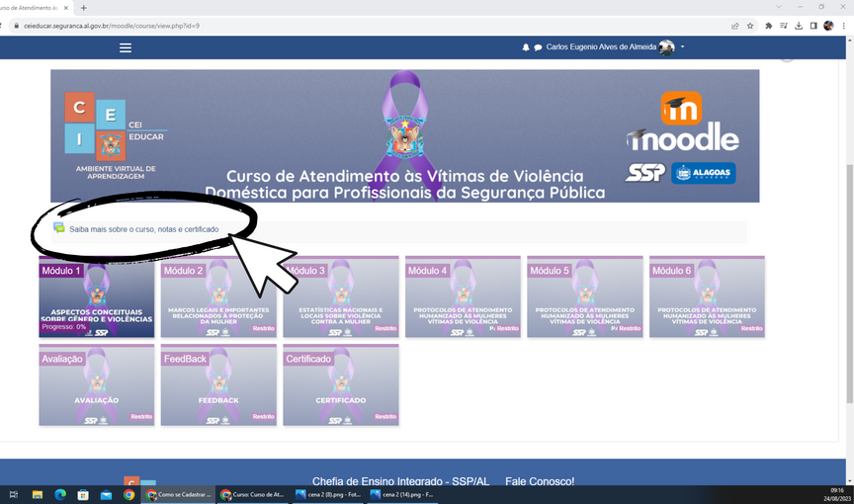Open 'Saiba mais sobre o curso' forum link
The image size is (854, 504).
[x=143, y=229]
